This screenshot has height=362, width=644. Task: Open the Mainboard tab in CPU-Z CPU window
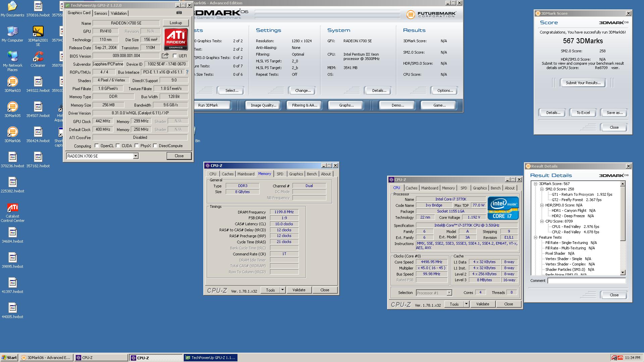pos(430,188)
